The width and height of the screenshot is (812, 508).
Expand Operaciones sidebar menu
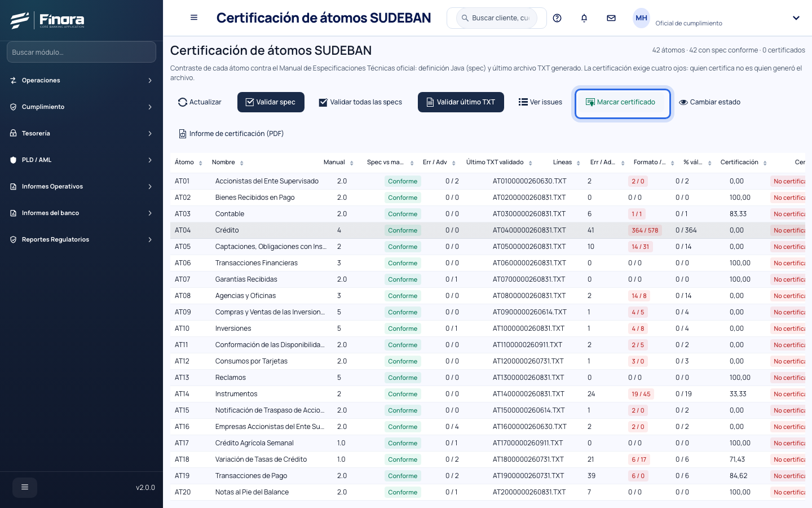click(81, 80)
